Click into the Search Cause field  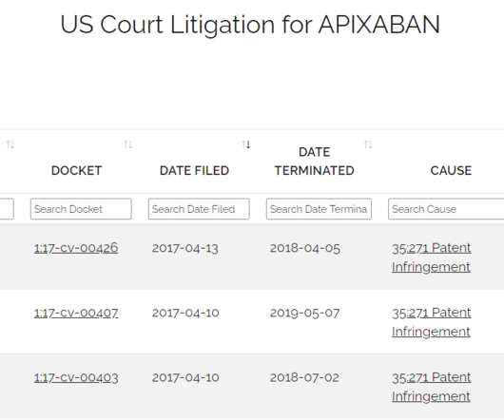[x=446, y=209]
